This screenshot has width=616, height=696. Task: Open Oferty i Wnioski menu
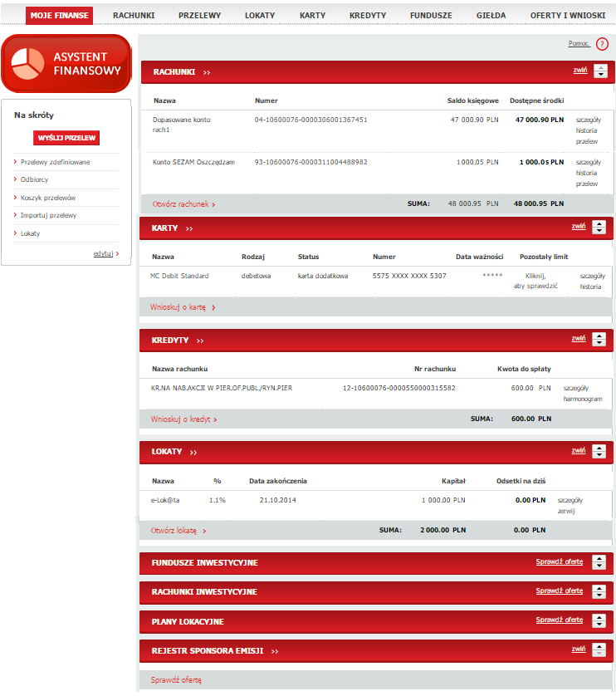point(568,16)
